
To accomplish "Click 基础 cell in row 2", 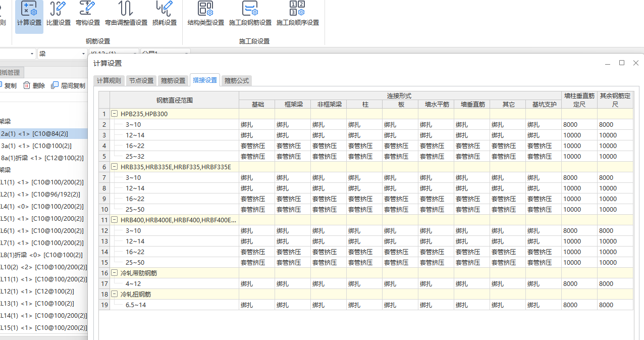I will point(257,125).
